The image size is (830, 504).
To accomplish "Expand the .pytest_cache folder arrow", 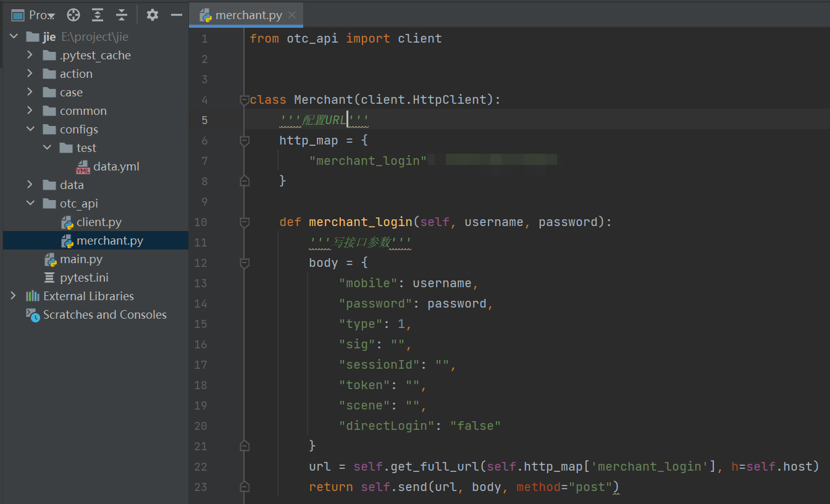I will coord(30,56).
